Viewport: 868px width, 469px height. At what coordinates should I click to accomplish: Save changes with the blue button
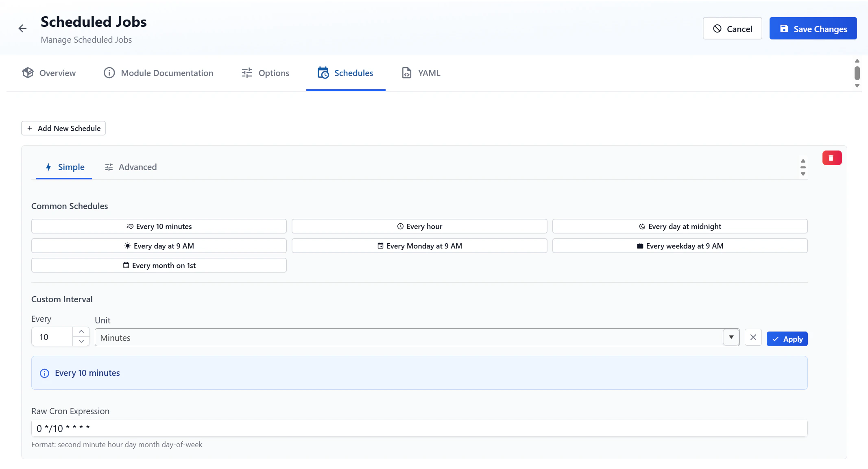(x=813, y=28)
